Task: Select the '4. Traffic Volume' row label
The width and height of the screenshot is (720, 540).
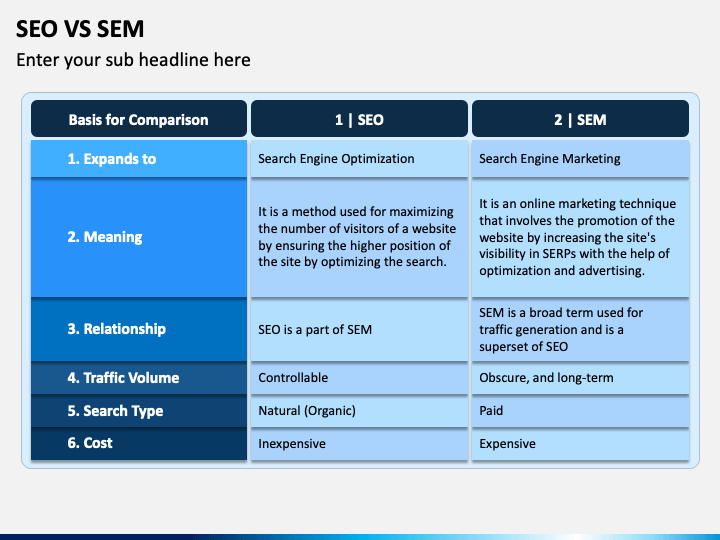Action: coord(139,378)
